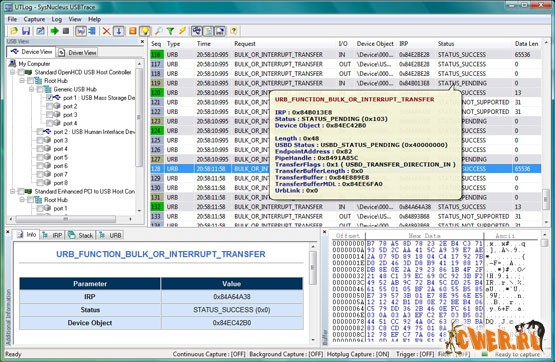This screenshot has width=555, height=362.
Task: Check the Generic USB Hub checkbox
Action: point(40,89)
